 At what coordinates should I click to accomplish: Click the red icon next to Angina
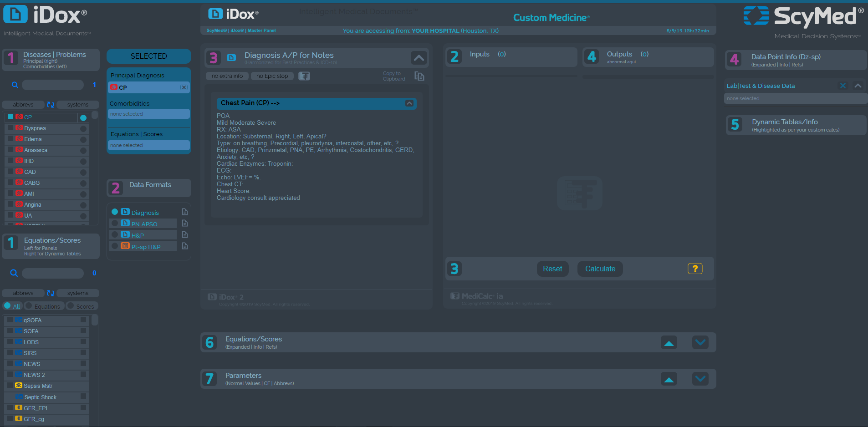(19, 204)
